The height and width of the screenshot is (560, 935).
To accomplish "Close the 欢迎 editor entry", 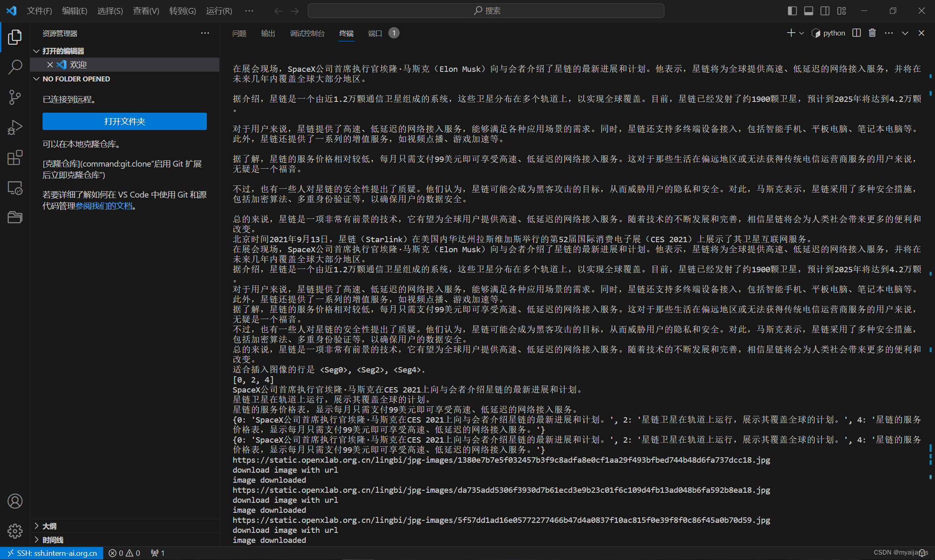I will point(50,65).
